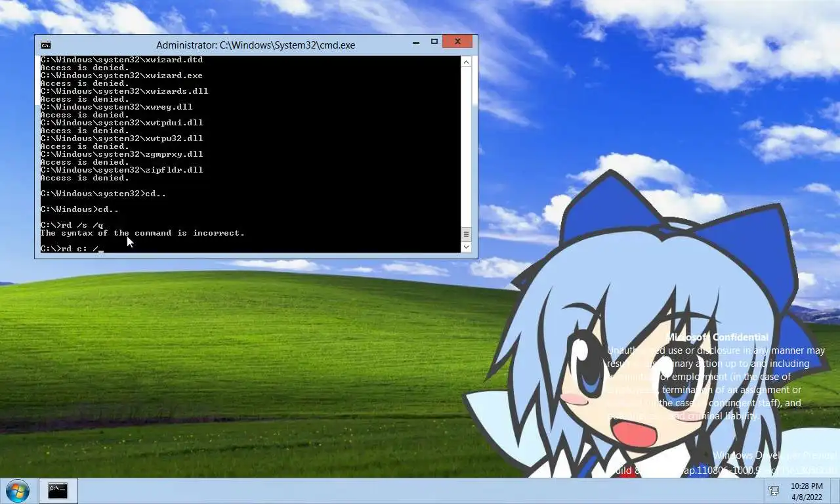Select the cmd.exe taskbar button
This screenshot has width=840, height=504.
pyautogui.click(x=58, y=491)
